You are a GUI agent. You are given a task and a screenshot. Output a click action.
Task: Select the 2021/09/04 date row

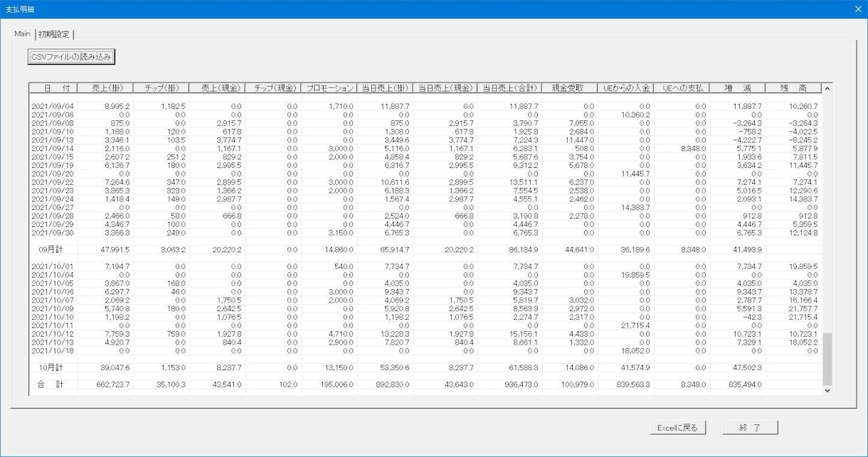coord(425,106)
